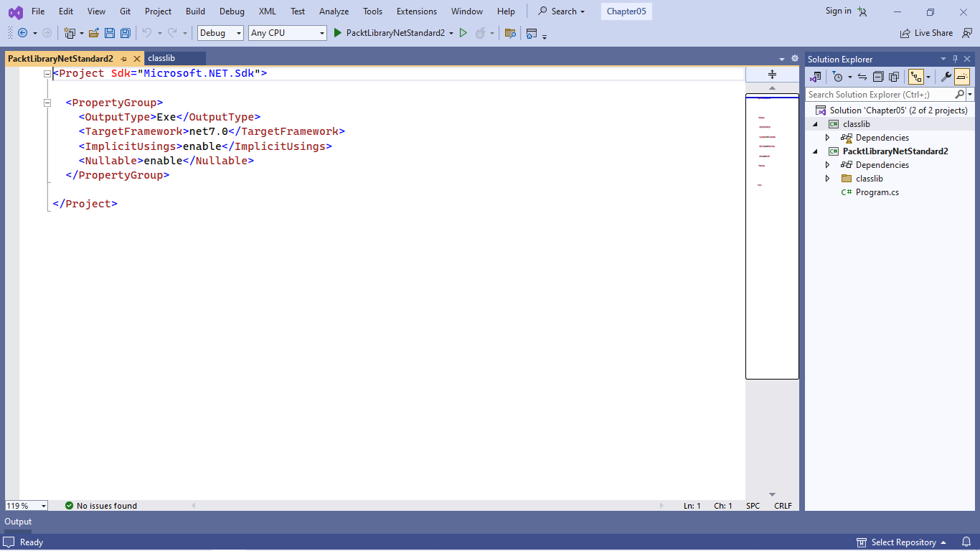
Task: Expand the classlib folder node
Action: 827,179
